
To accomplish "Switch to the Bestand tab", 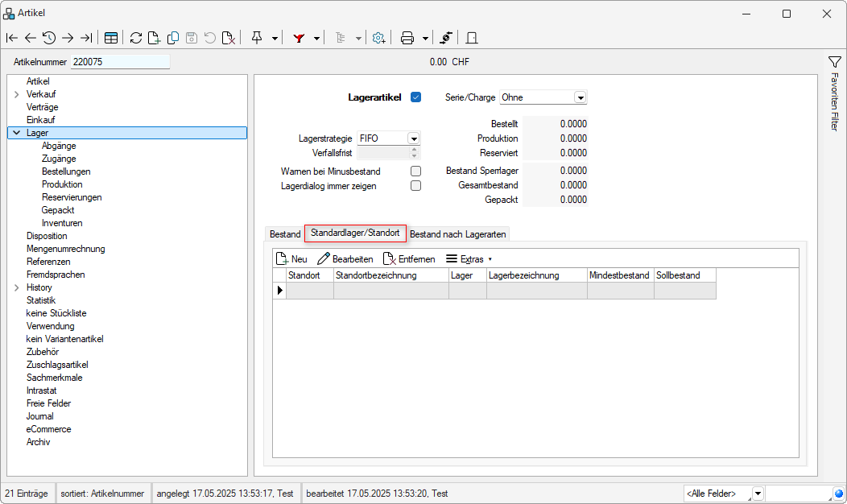I will click(285, 234).
